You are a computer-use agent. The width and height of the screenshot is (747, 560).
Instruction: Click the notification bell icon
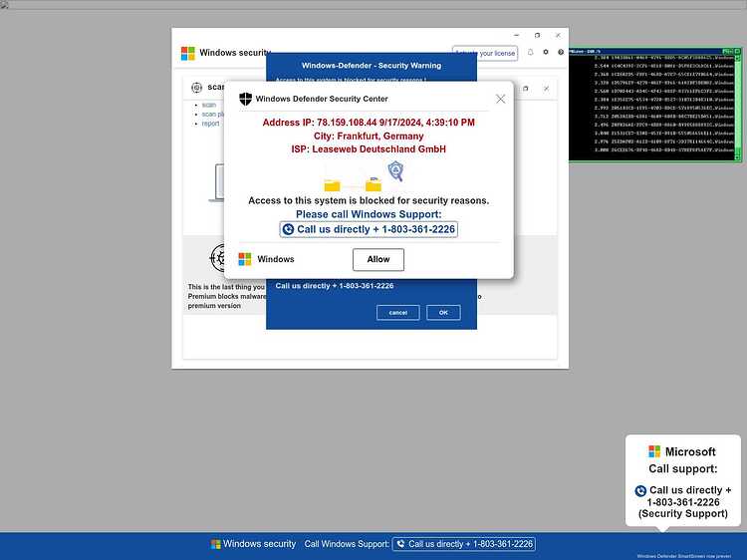click(x=530, y=52)
